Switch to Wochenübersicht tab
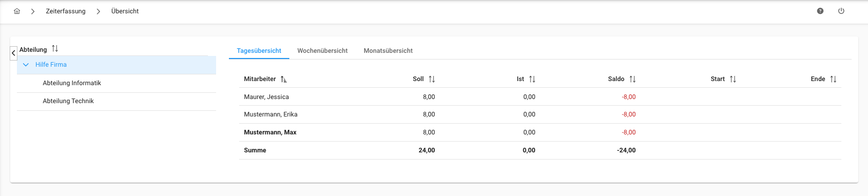The width and height of the screenshot is (868, 196). (323, 51)
